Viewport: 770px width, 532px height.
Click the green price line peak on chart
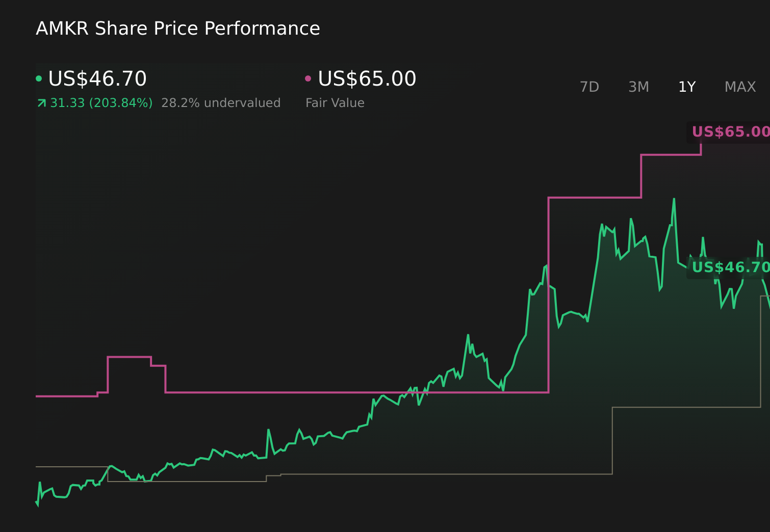673,199
